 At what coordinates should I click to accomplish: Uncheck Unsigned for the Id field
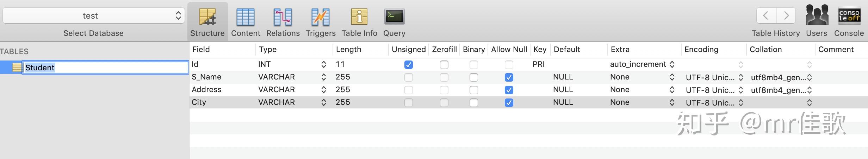(x=409, y=65)
